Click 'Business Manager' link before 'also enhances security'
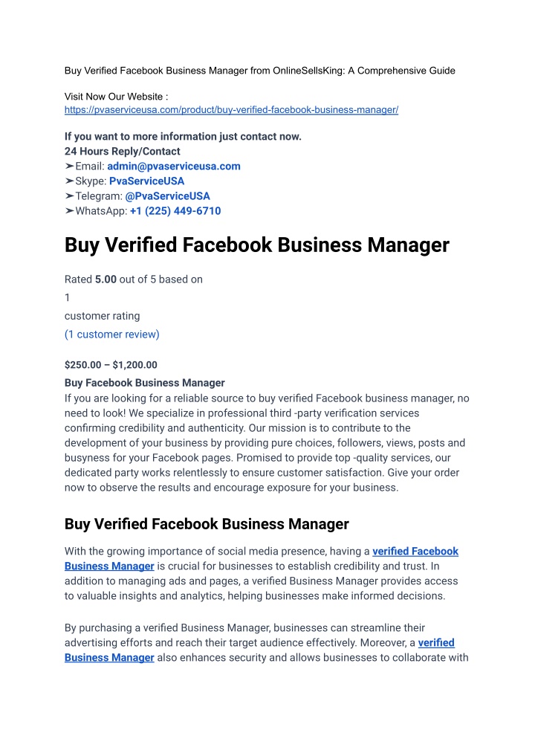 (x=109, y=658)
